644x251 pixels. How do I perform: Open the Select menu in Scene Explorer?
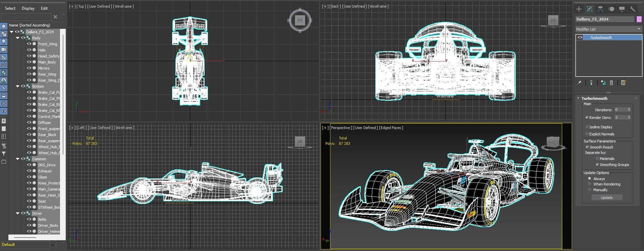10,8
